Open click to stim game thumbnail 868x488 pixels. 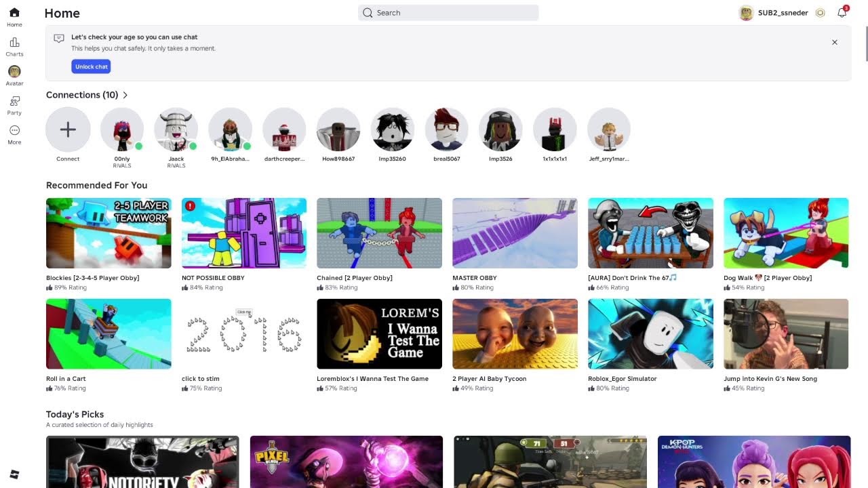pos(244,334)
